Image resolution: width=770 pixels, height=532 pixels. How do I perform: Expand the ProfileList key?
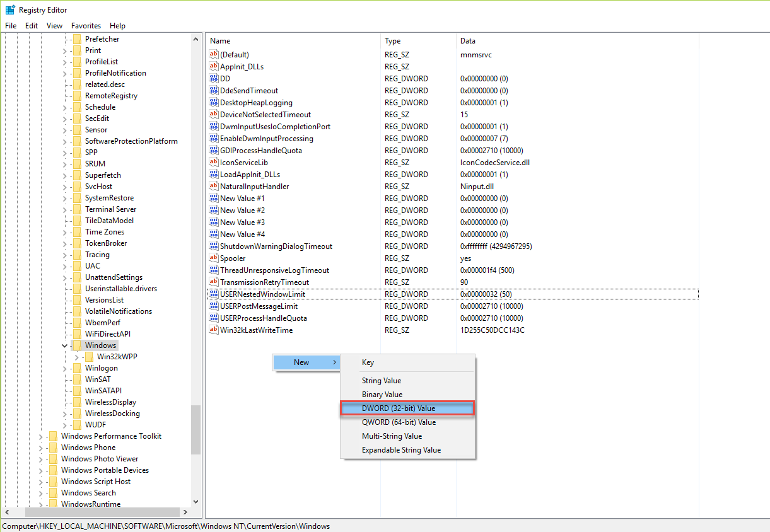pos(65,62)
